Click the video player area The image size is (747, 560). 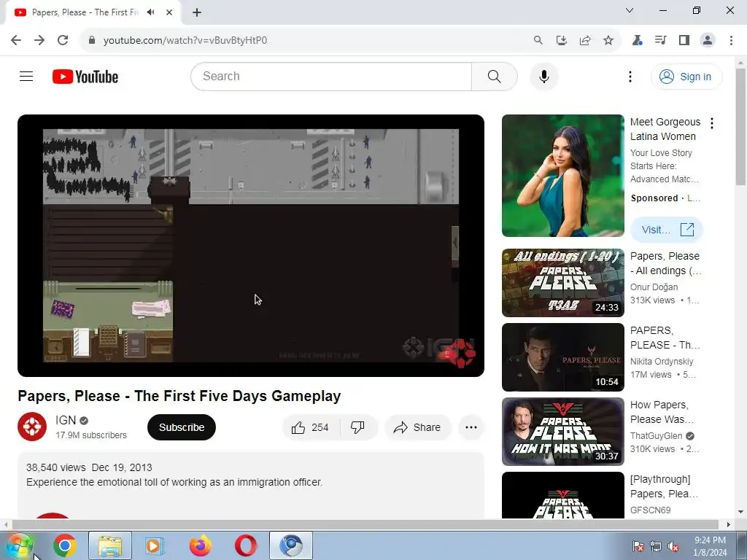(x=251, y=246)
